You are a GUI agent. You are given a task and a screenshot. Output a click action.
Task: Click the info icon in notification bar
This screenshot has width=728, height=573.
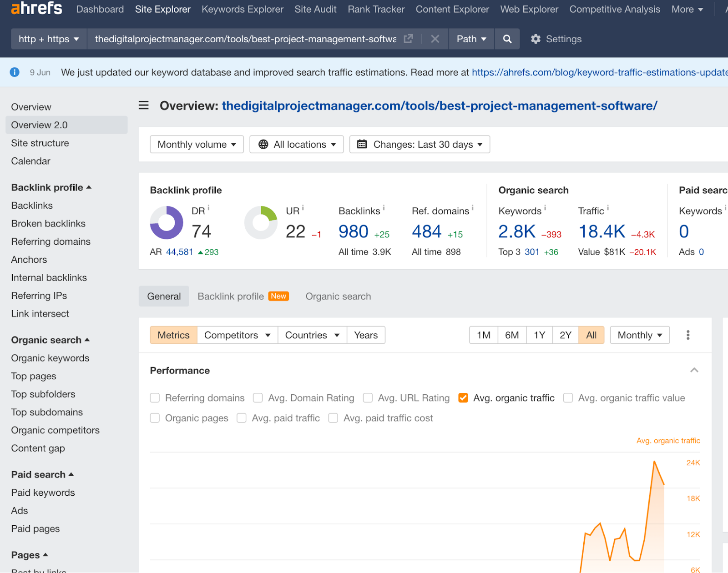(x=15, y=72)
